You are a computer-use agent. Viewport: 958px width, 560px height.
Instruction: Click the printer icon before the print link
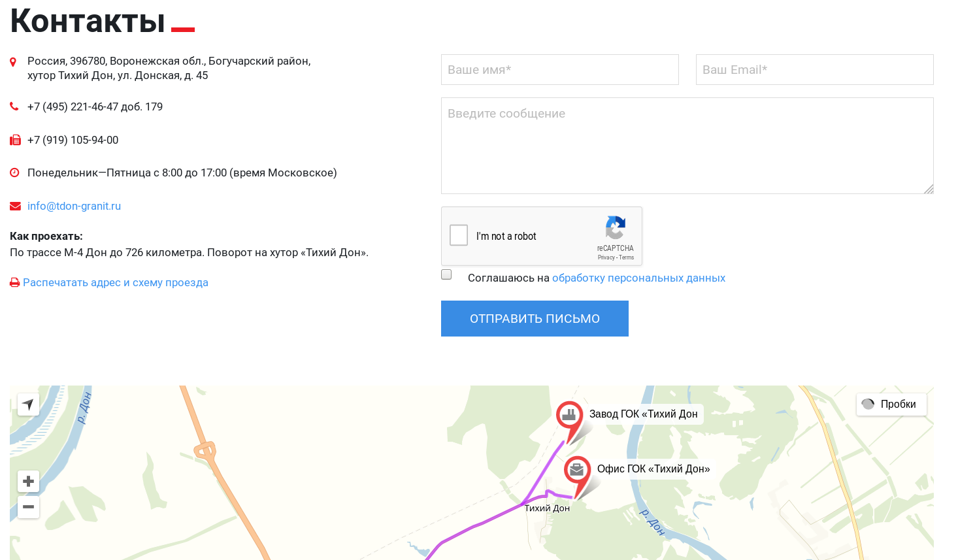(14, 282)
